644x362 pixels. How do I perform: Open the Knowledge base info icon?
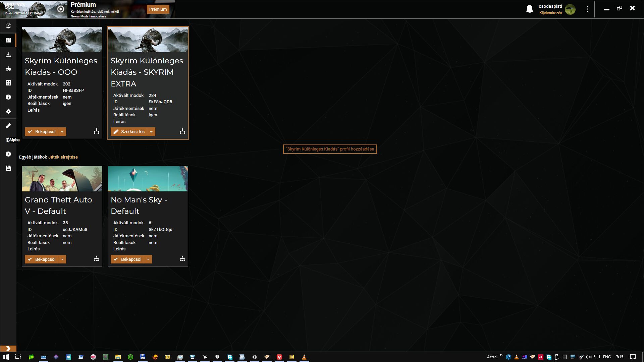pyautogui.click(x=8, y=97)
